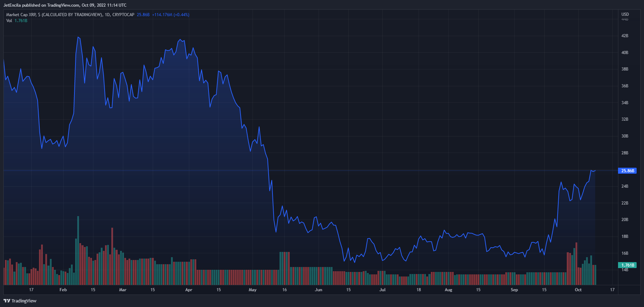
Task: Click the chart title 'Market Cap XRP, $'
Action: (23, 15)
